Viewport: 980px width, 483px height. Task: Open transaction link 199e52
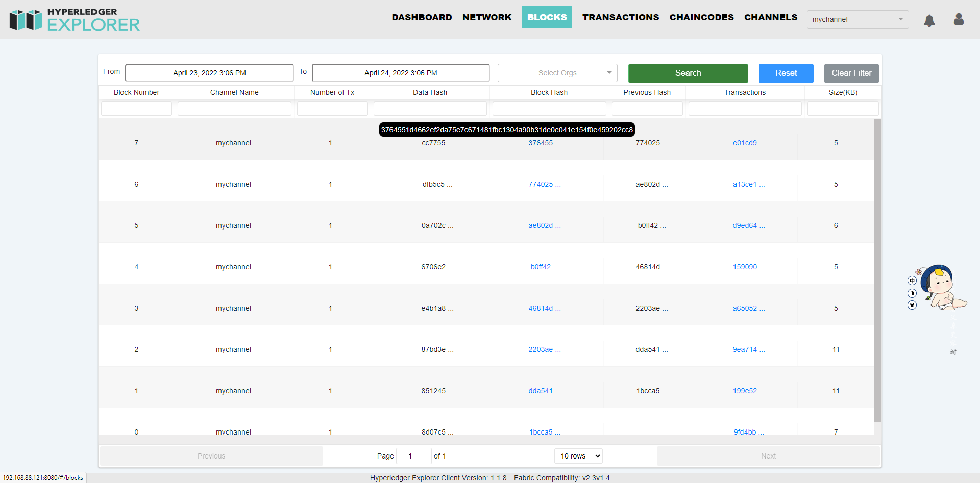[749, 391]
